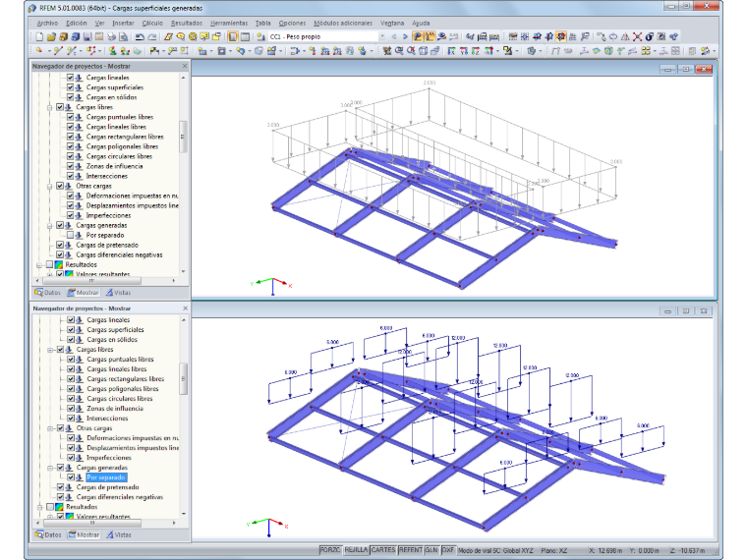Click the new line tool icon
747x560 pixels.
coord(58,50)
